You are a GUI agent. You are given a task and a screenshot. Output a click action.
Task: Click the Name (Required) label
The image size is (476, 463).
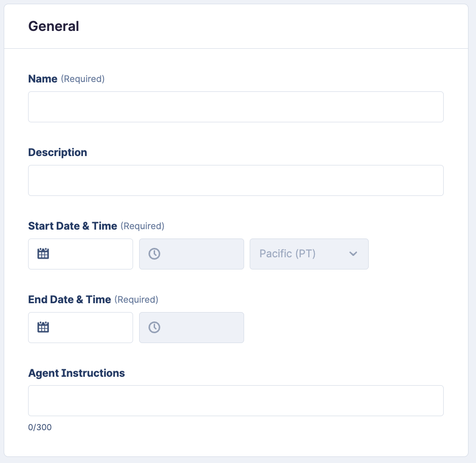pos(43,79)
